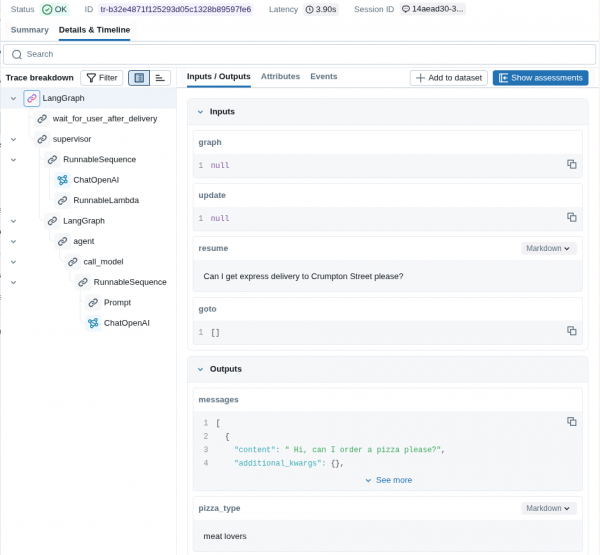Click the 'meat lovers' pizza_type value
This screenshot has height=555, width=600.
[x=225, y=536]
